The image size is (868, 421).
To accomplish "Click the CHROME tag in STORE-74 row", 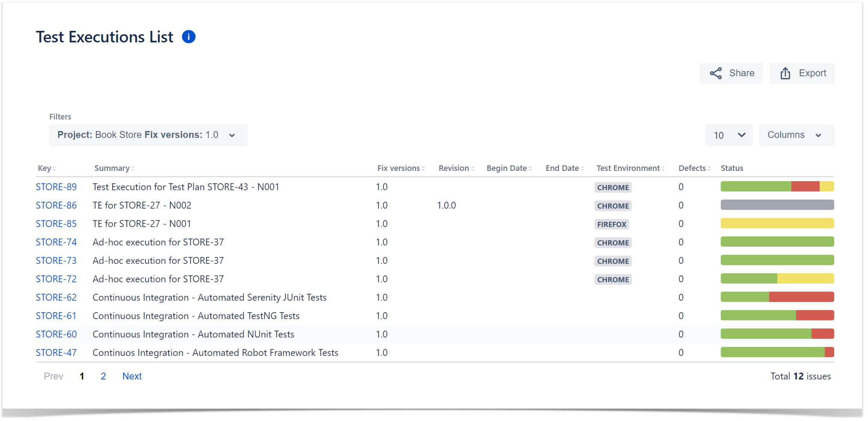I will coord(613,243).
